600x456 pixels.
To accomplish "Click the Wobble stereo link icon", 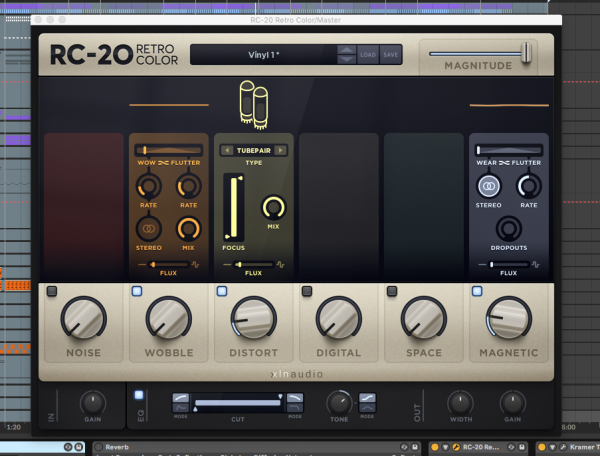I will pyautogui.click(x=148, y=227).
